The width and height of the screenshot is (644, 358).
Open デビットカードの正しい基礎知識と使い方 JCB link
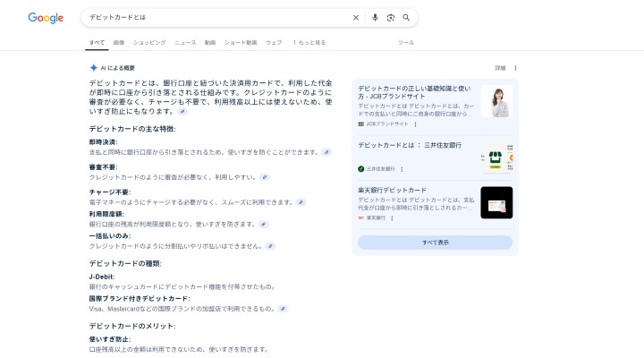pos(414,92)
